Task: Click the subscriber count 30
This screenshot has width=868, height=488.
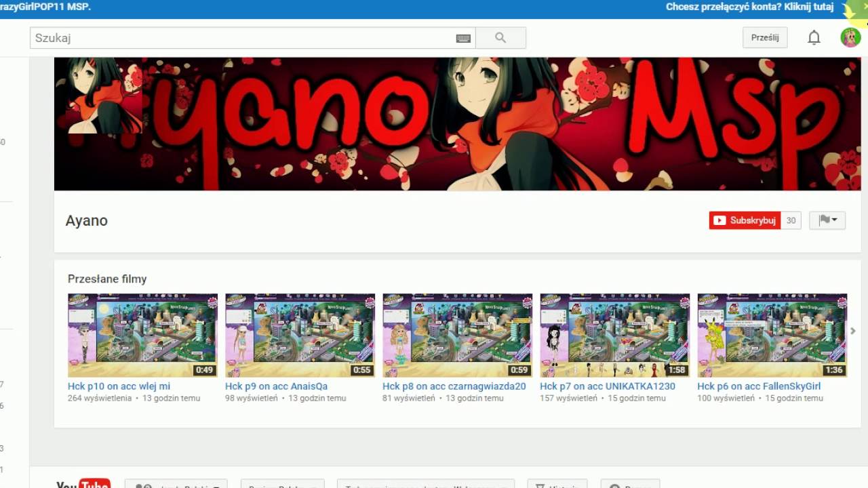Action: [x=791, y=220]
